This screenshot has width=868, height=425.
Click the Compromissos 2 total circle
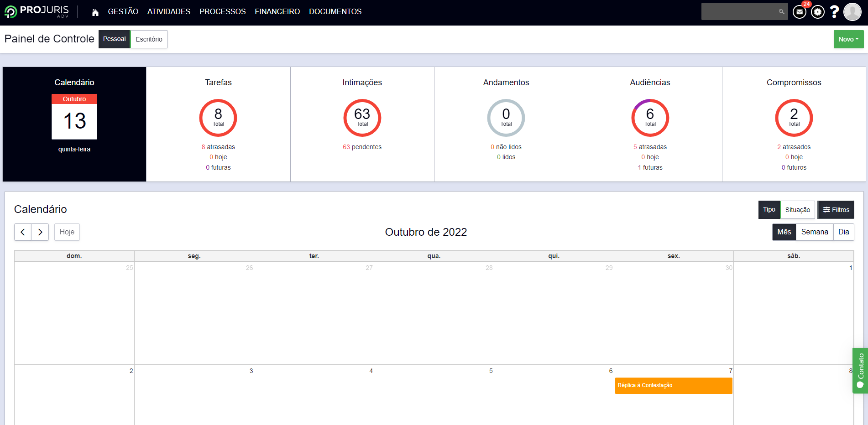click(794, 118)
